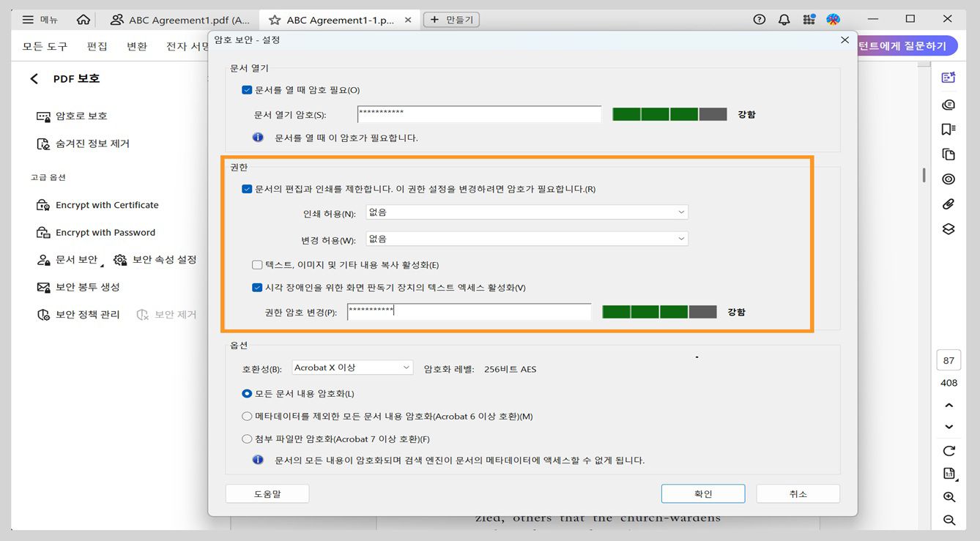Rotate the page view

pyautogui.click(x=949, y=450)
